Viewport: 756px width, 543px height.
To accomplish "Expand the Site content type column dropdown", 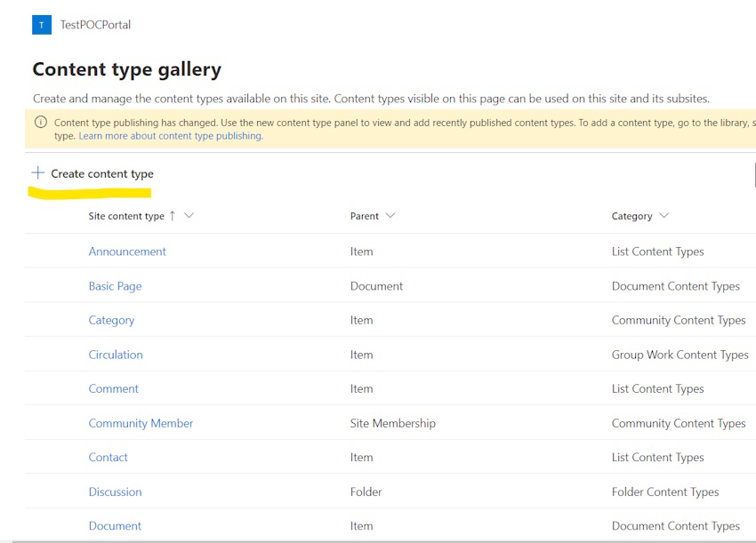I will (189, 216).
